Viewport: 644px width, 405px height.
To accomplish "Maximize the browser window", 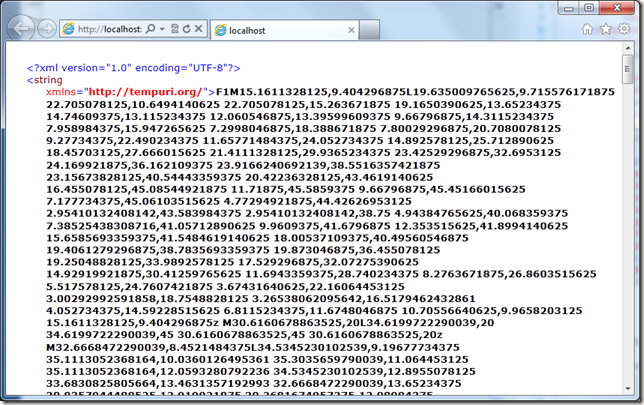I will 589,8.
